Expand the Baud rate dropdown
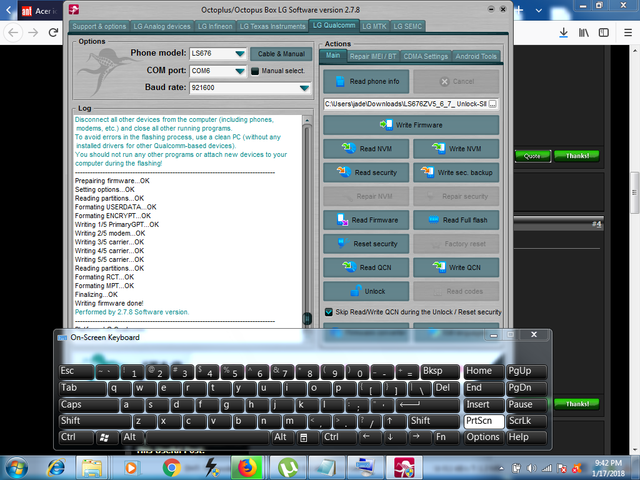The width and height of the screenshot is (640, 480). point(304,88)
